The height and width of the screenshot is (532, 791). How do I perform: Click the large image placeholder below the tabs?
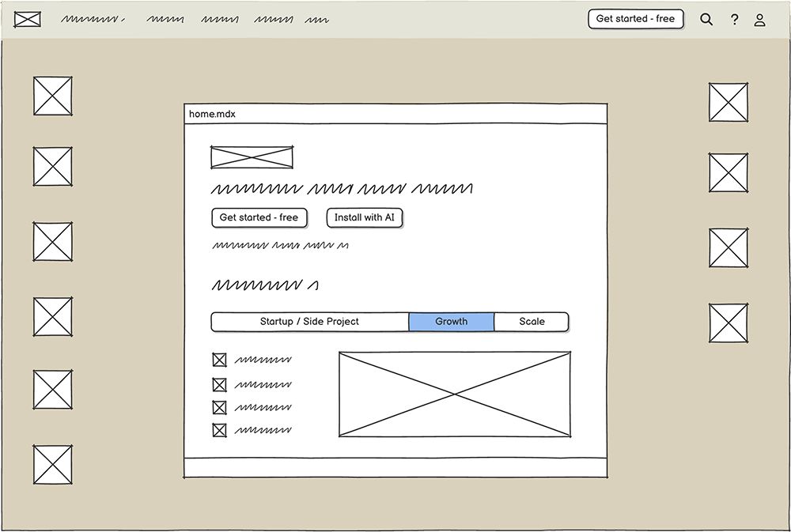pyautogui.click(x=455, y=394)
